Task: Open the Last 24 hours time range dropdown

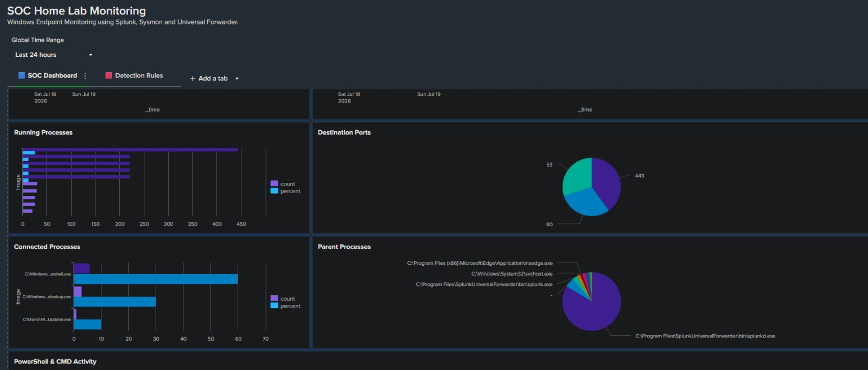Action: [x=53, y=55]
